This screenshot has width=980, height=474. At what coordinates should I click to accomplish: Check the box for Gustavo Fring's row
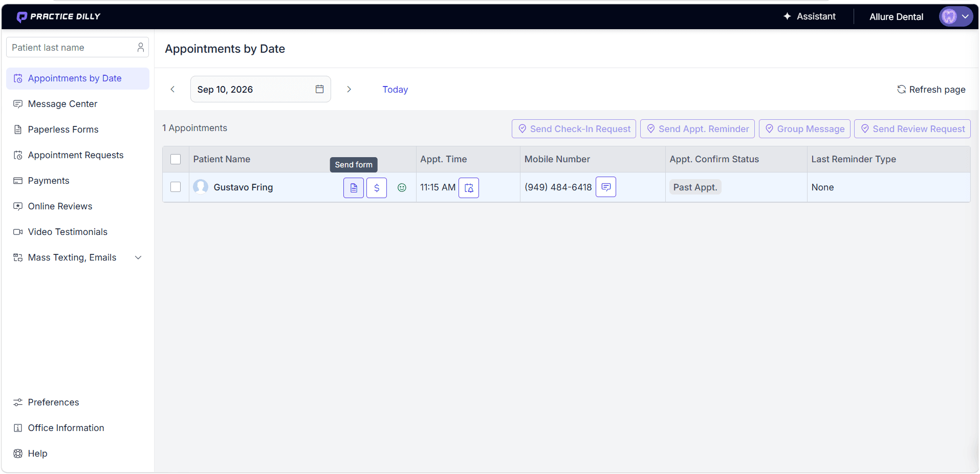[176, 187]
